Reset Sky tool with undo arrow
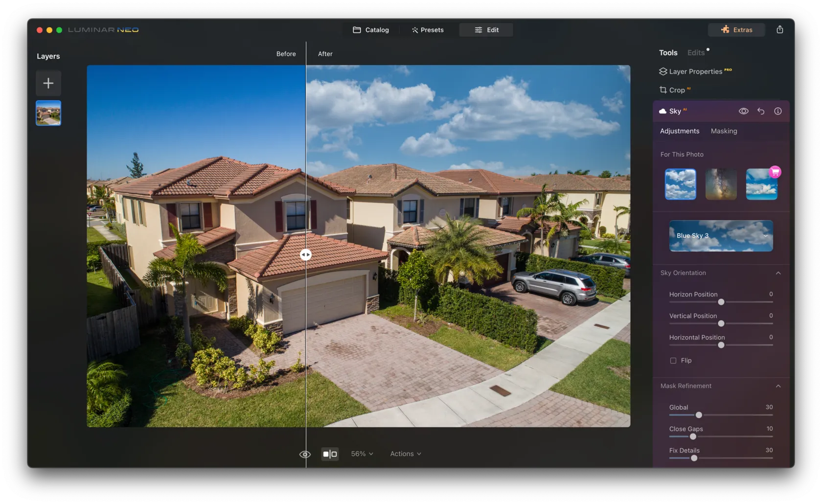 [761, 111]
